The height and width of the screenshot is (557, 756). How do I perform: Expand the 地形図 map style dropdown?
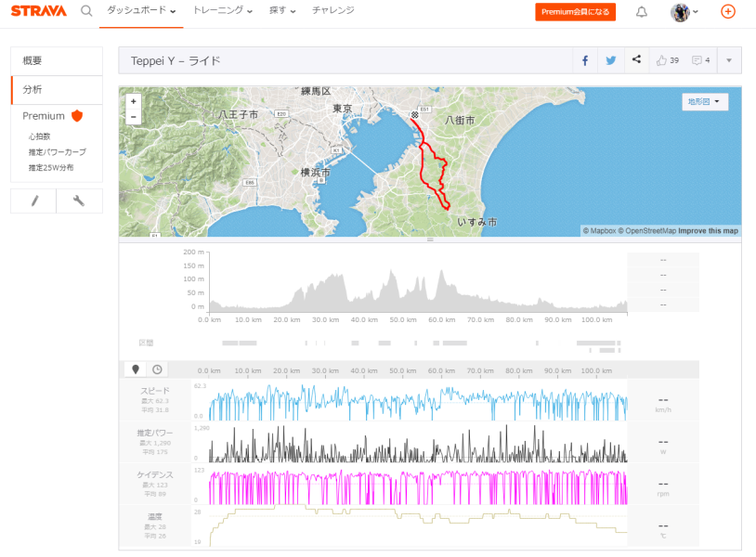pyautogui.click(x=704, y=102)
